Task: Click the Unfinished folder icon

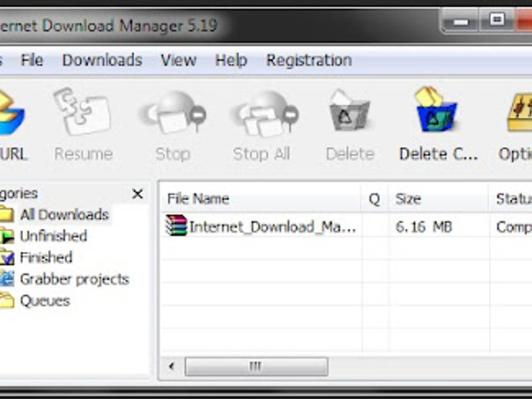Action: 6,236
